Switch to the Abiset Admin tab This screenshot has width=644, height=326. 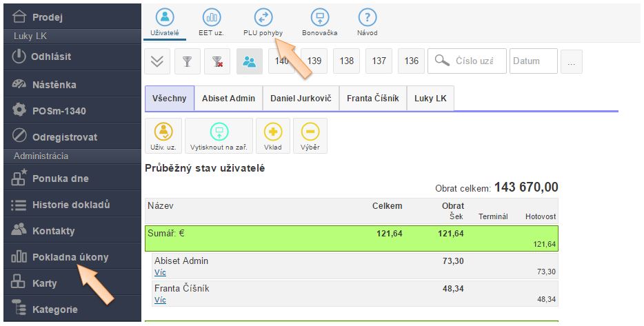click(228, 99)
